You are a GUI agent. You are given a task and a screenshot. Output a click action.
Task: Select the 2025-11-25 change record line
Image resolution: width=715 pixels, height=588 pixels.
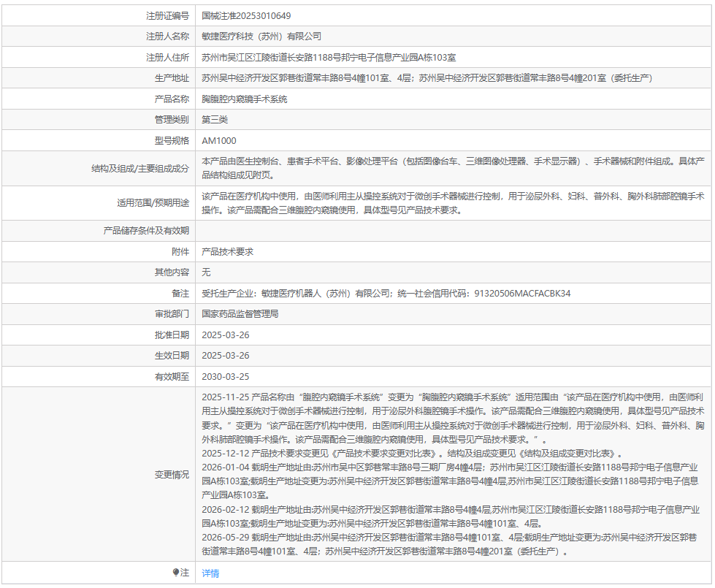point(454,419)
